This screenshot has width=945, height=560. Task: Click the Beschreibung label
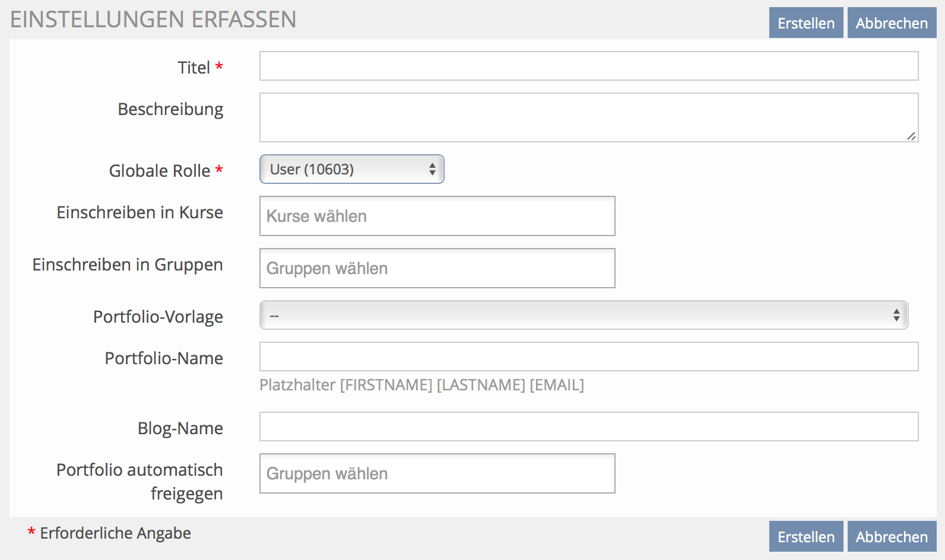(x=170, y=109)
